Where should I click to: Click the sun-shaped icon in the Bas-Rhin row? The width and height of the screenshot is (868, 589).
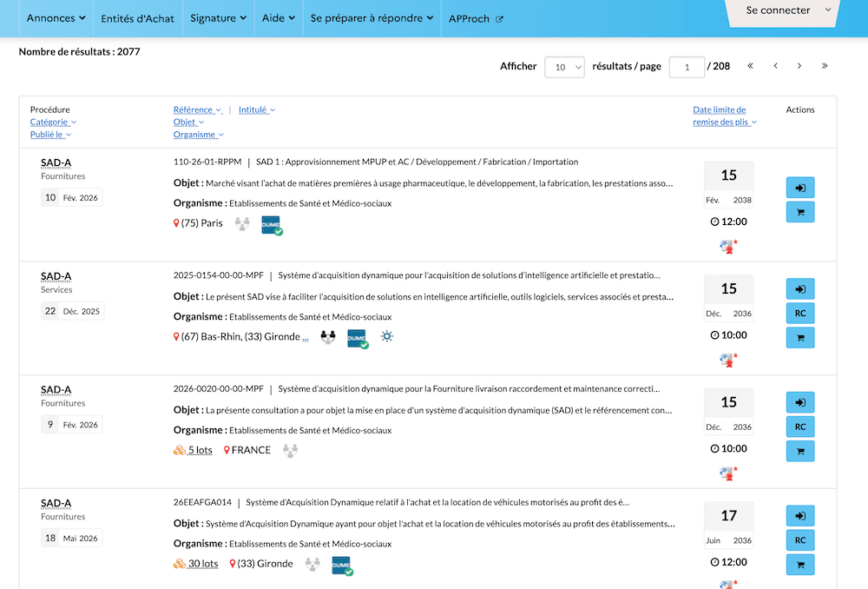coord(386,336)
